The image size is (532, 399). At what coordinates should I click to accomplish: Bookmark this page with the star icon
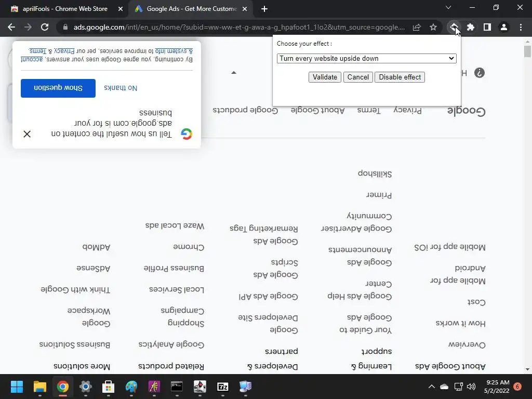(x=433, y=27)
